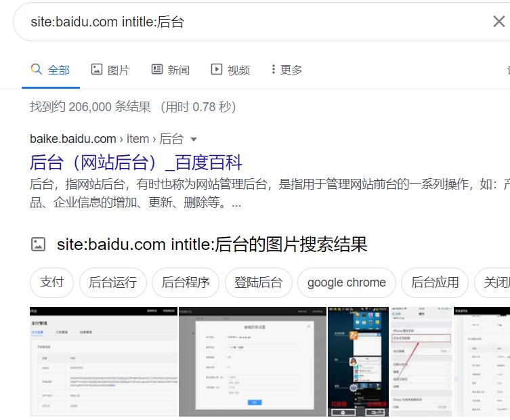The width and height of the screenshot is (510, 420).
Task: Select the 后台程序 filter chip
Action: click(x=186, y=282)
